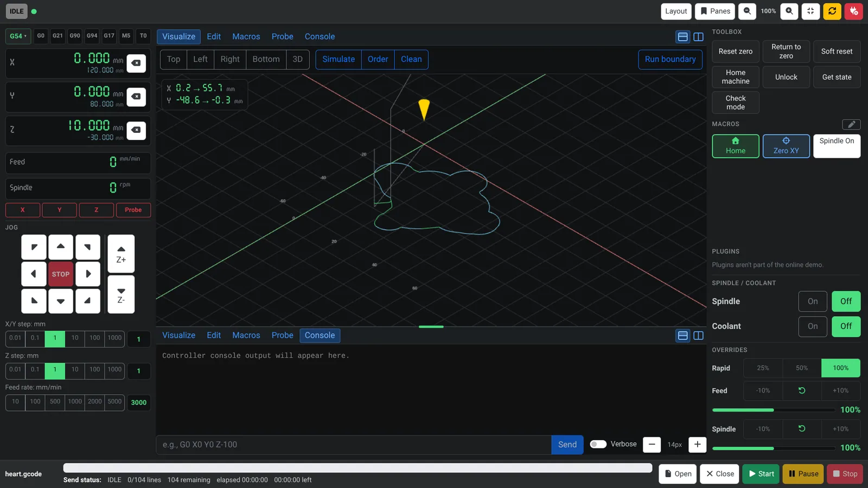The width and height of the screenshot is (868, 488).
Task: Click the red STOP jog button
Action: pos(61,274)
